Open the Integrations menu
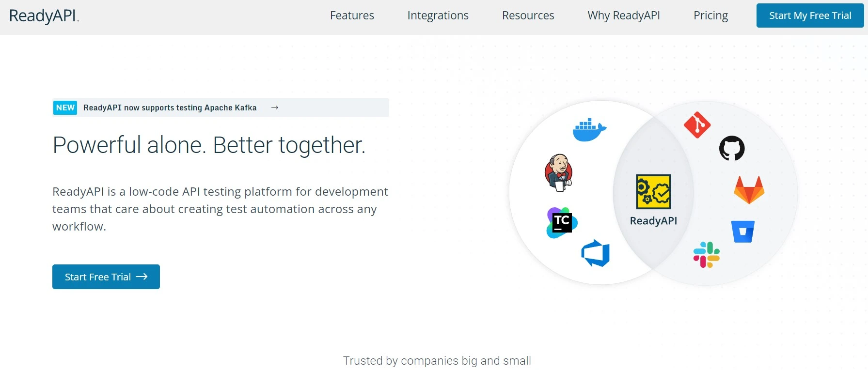Screen dimensions: 868x370 click(x=438, y=15)
